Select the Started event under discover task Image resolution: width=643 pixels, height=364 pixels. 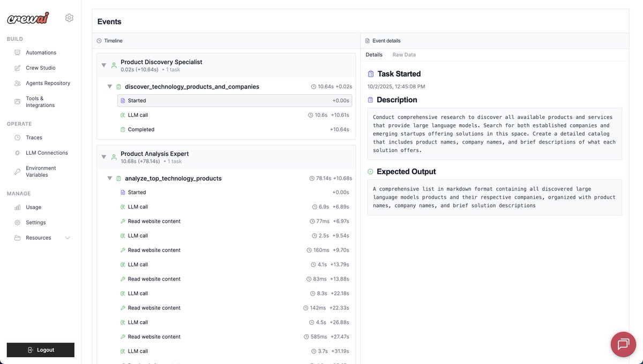[x=235, y=101]
